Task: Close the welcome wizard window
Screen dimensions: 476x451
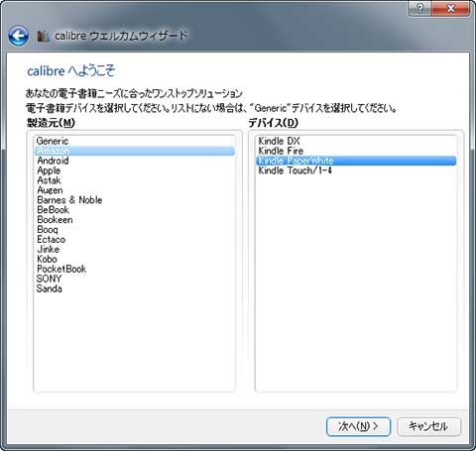Action: [x=450, y=8]
